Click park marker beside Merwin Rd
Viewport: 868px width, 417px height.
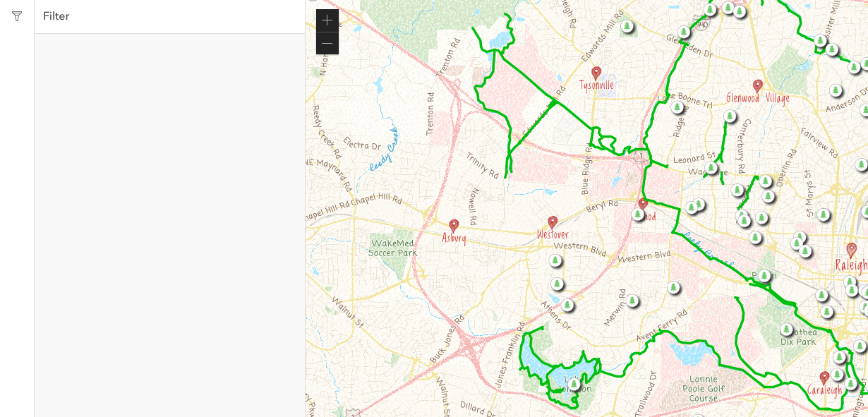632,301
